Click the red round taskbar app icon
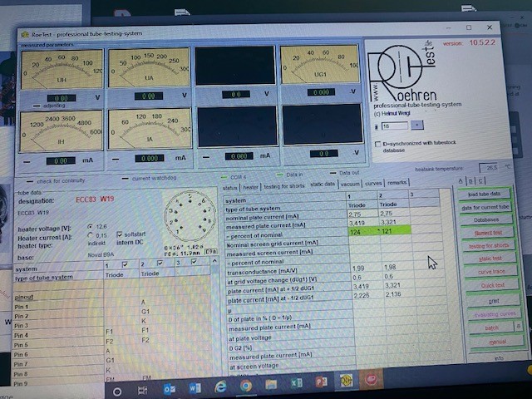The width and height of the screenshot is (532, 399). pos(372,379)
